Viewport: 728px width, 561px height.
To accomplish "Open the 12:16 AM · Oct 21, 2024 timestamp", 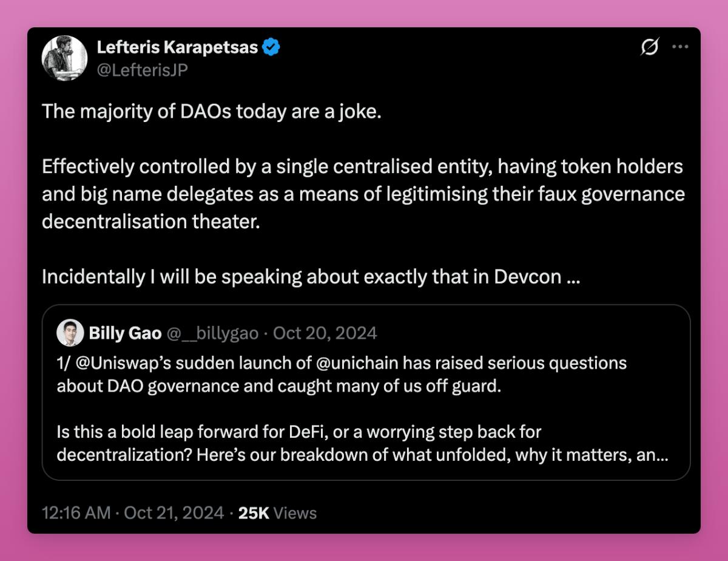I will click(x=133, y=513).
